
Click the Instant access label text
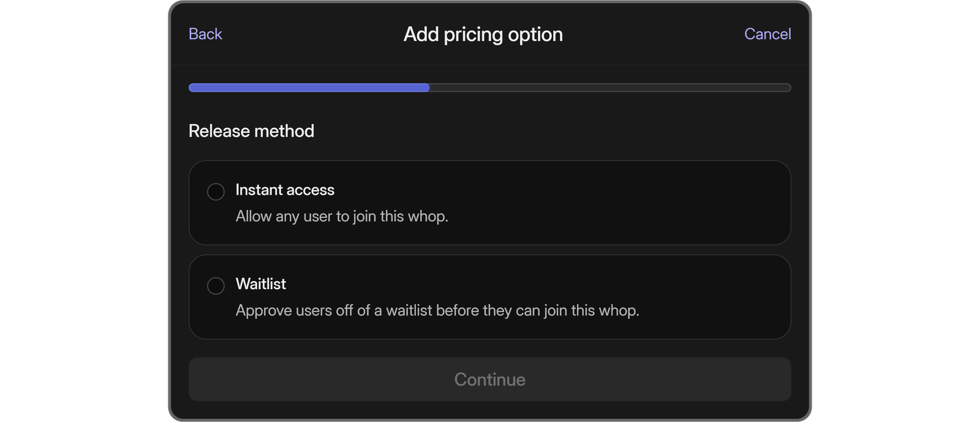point(285,190)
